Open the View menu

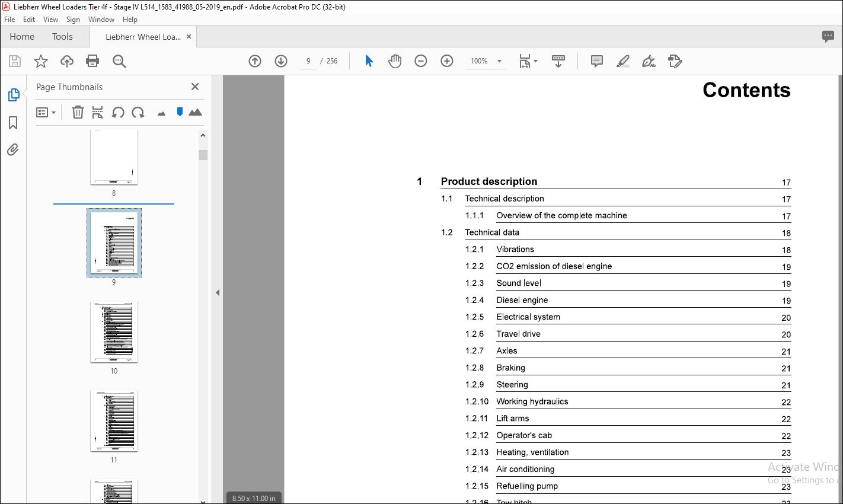pos(51,20)
